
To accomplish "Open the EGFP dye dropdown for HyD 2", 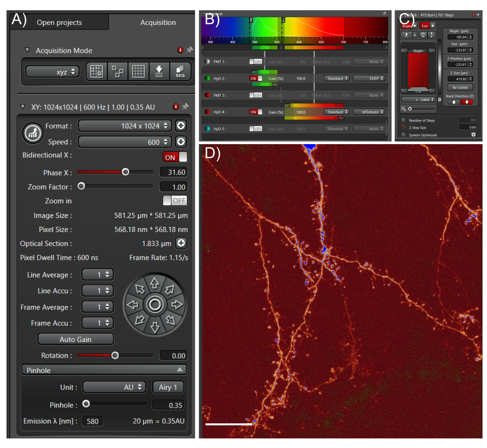I will tap(369, 79).
